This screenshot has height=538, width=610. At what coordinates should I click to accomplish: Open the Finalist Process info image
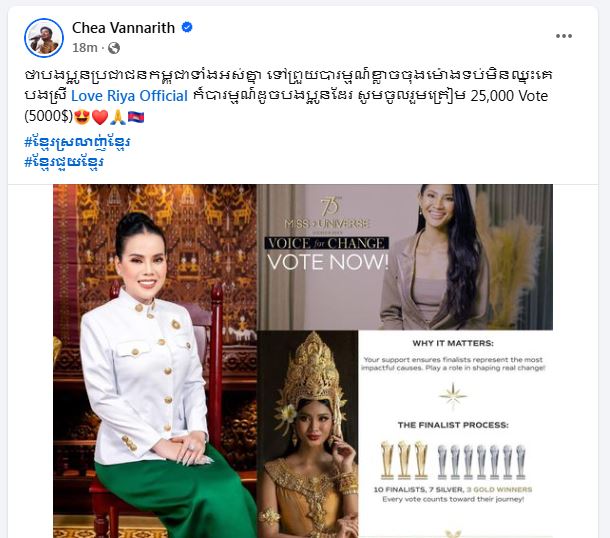coord(456,434)
